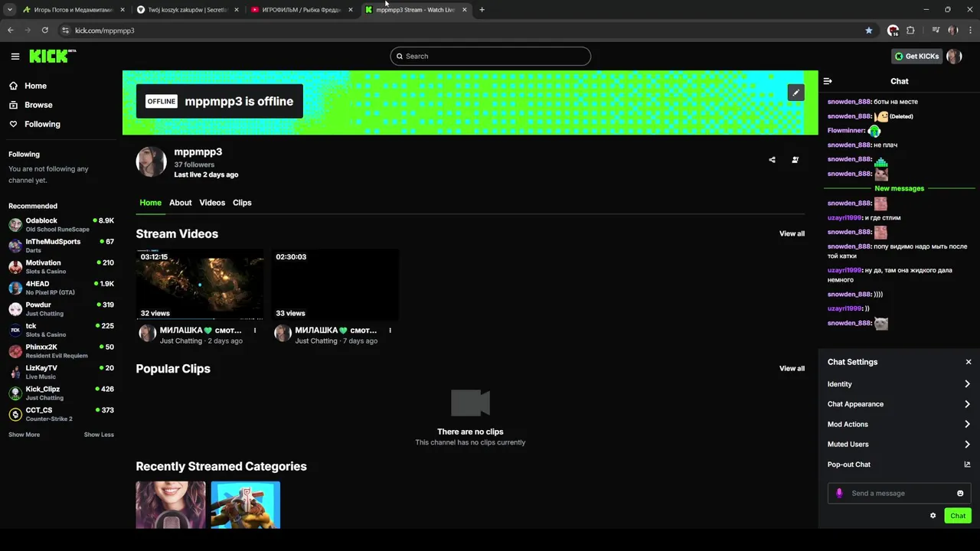
Task: Expand Chat Appearance settings
Action: pyautogui.click(x=899, y=404)
